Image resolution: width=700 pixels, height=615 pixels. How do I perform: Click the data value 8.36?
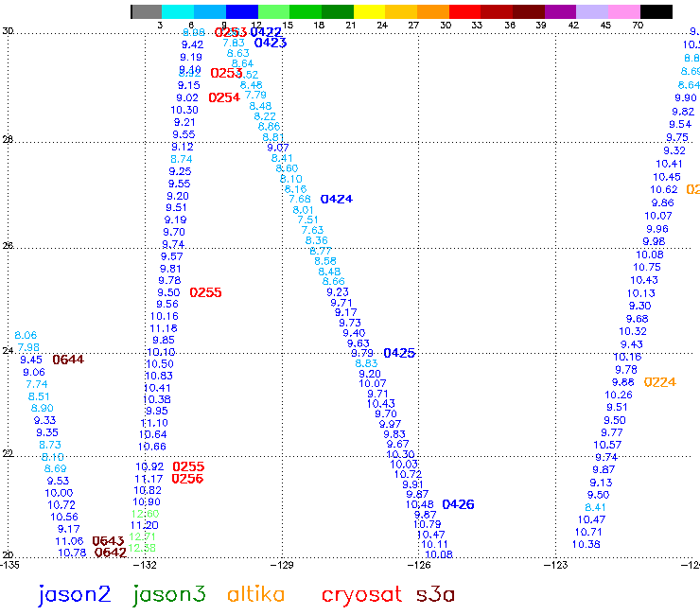(317, 240)
